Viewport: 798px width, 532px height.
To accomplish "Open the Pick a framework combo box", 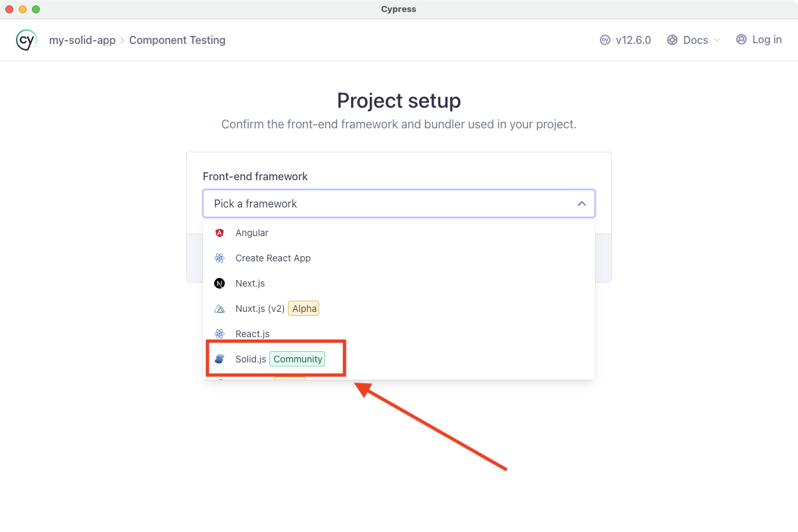I will 399,203.
